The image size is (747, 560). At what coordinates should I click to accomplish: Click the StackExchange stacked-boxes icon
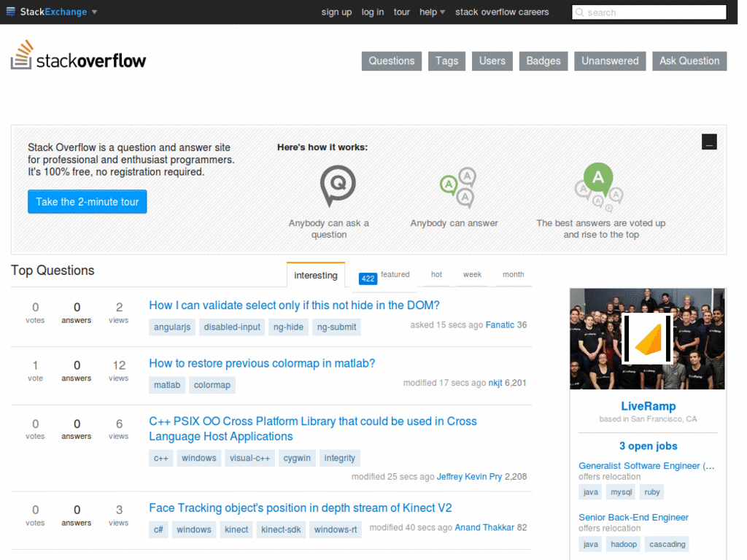pos(10,12)
